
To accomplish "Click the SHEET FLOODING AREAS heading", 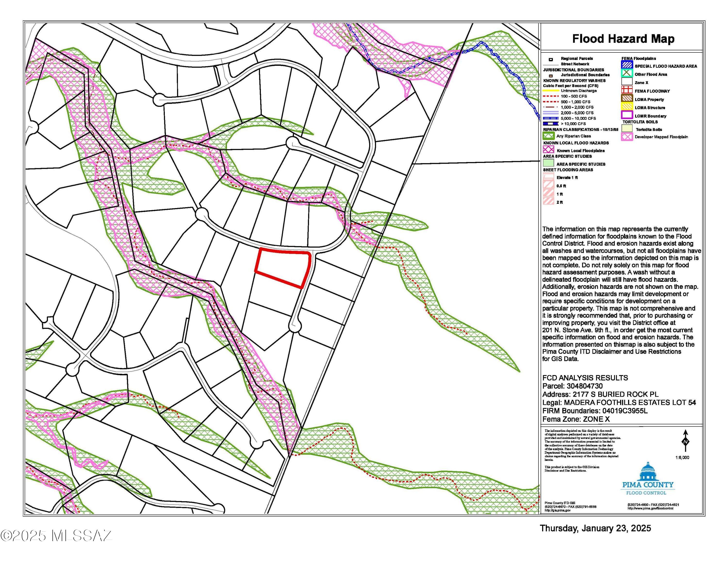I will pyautogui.click(x=568, y=170).
